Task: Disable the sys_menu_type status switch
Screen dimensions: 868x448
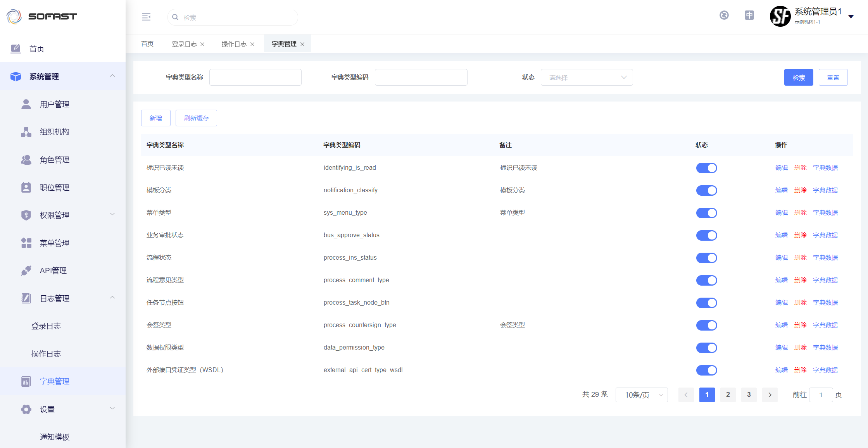Action: point(706,213)
